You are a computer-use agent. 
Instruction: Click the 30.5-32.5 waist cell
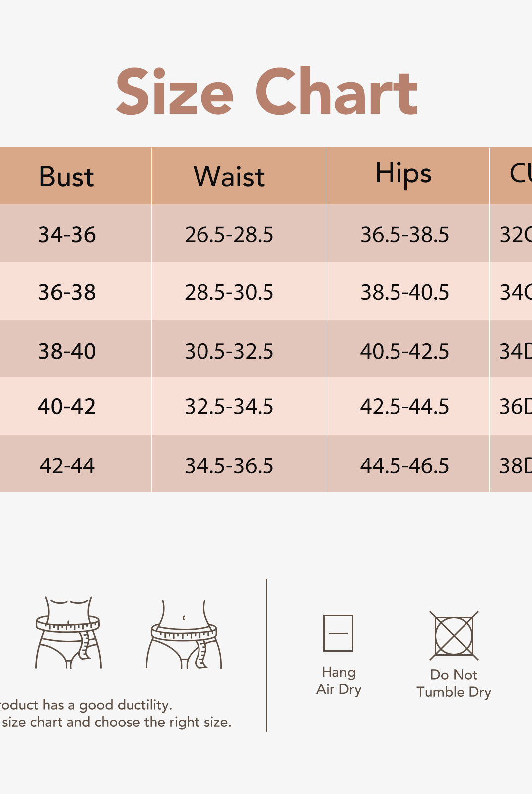(x=229, y=351)
